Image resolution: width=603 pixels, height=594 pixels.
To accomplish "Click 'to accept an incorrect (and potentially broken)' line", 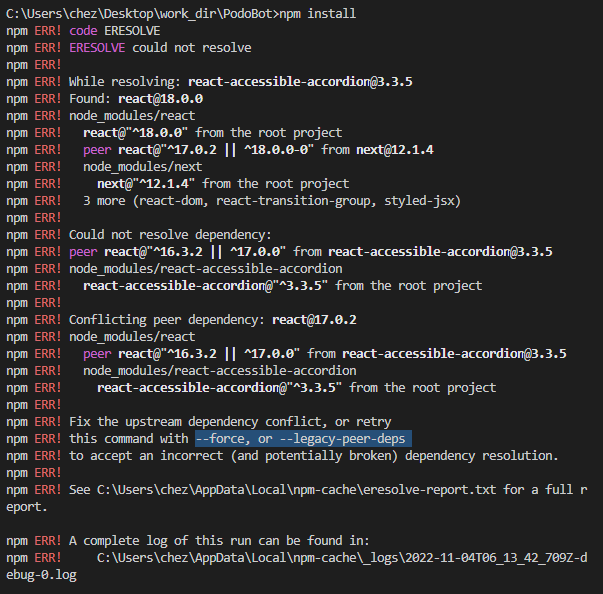I will click(314, 456).
